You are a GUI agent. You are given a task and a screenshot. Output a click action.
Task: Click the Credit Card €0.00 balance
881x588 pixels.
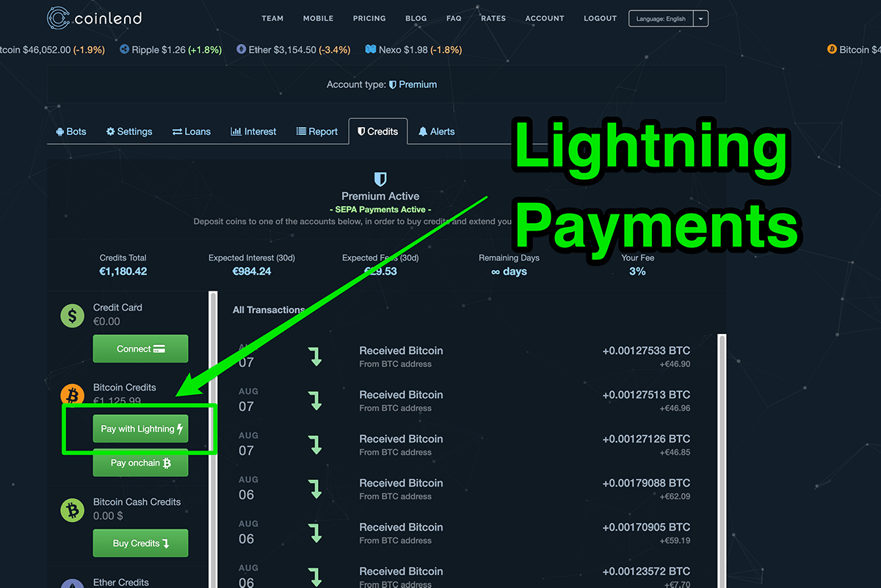(106, 322)
